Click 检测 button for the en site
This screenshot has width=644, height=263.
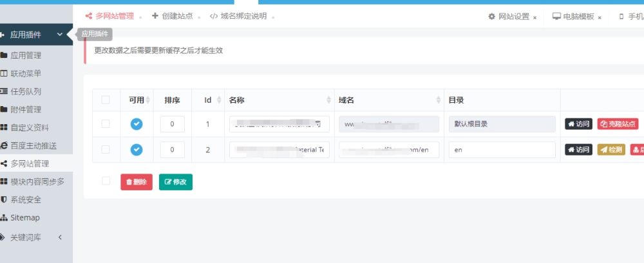[611, 149]
